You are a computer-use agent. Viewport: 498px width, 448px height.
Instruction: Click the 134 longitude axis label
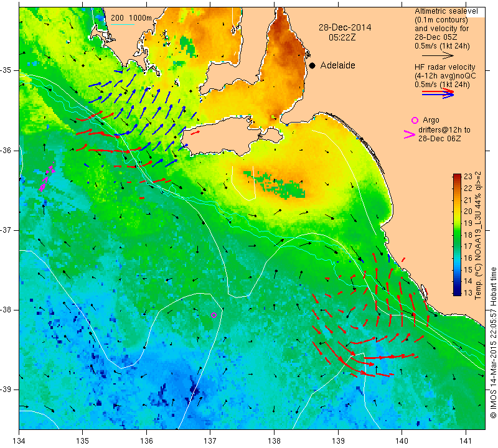coord(19,441)
